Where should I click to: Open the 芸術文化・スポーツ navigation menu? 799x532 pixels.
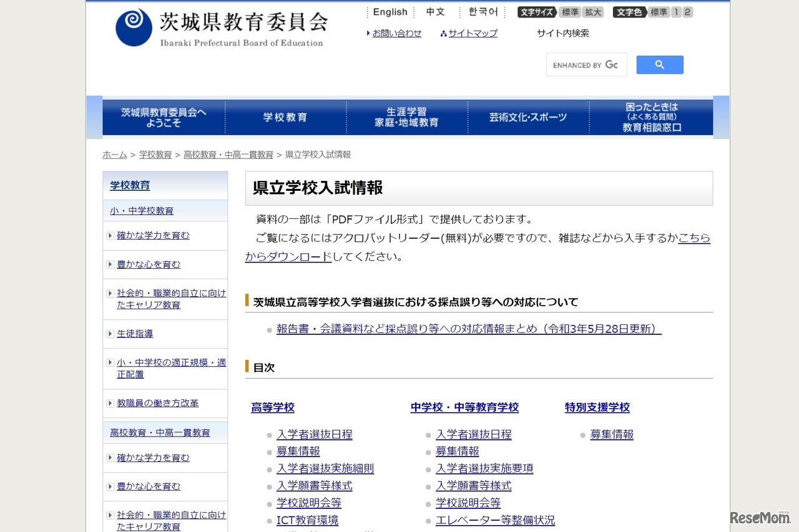tap(528, 117)
